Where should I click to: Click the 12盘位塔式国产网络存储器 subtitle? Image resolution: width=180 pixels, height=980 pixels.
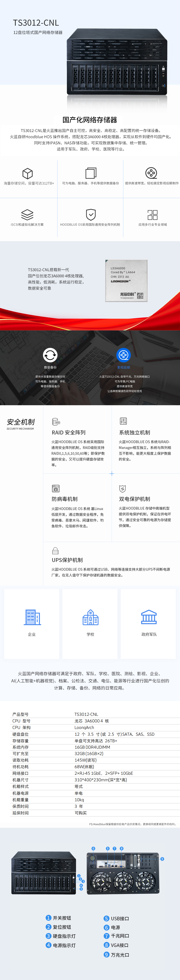(38, 33)
